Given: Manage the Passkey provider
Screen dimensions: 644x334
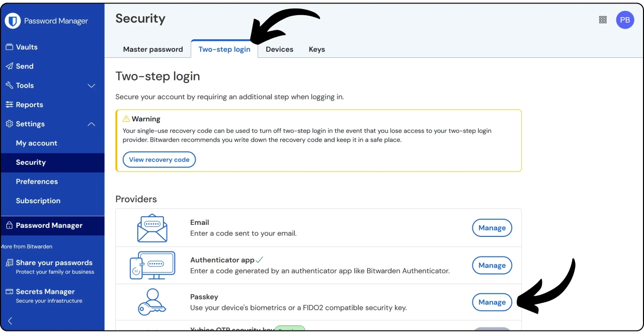Looking at the screenshot, I should [492, 302].
